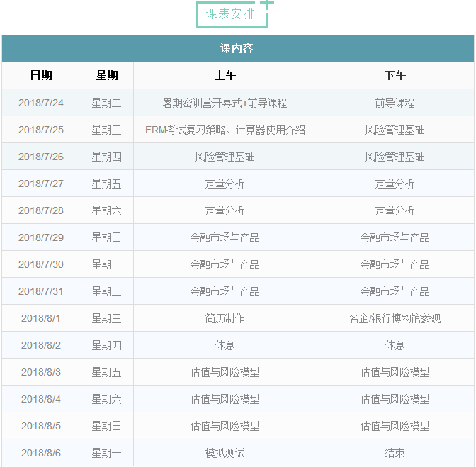This screenshot has width=476, height=467.
Task: Click 前导课程 in the afternoon column
Action: (x=395, y=103)
